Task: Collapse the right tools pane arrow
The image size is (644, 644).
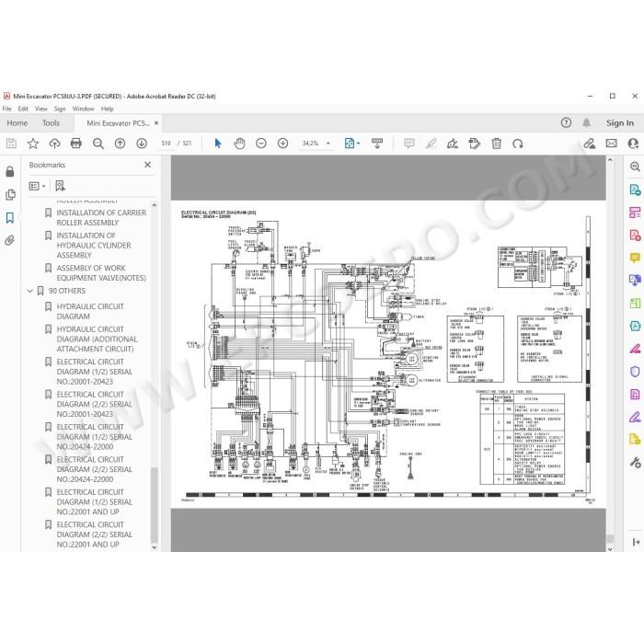Action: tap(637, 542)
